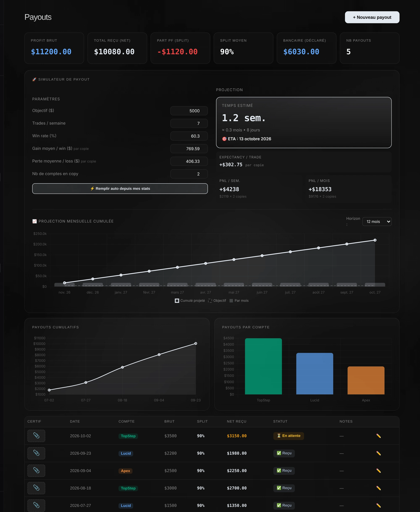Click Lucid tag in 2026-07-27 row
Screen dimensions: 420x512
click(x=126, y=506)
